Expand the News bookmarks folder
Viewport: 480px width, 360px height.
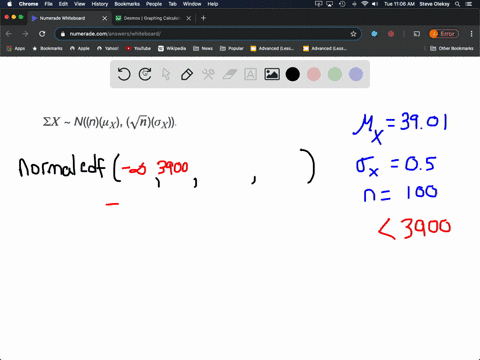click(203, 48)
